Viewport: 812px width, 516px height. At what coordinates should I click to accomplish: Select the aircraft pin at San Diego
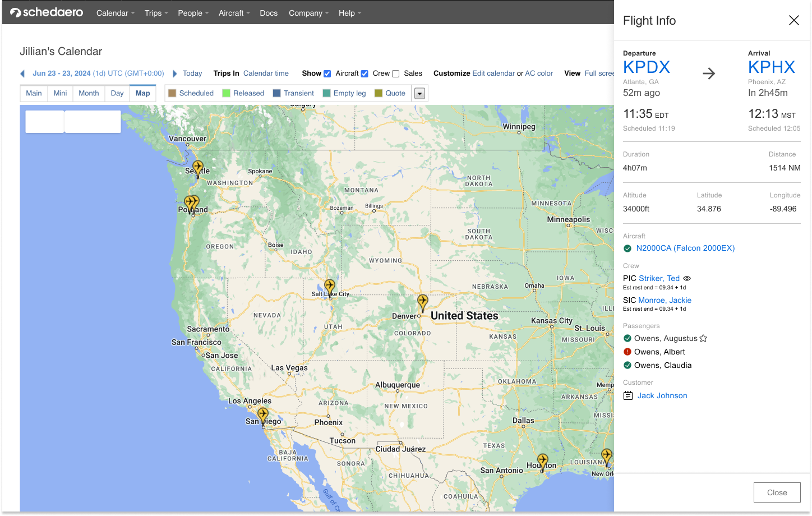pos(262,416)
